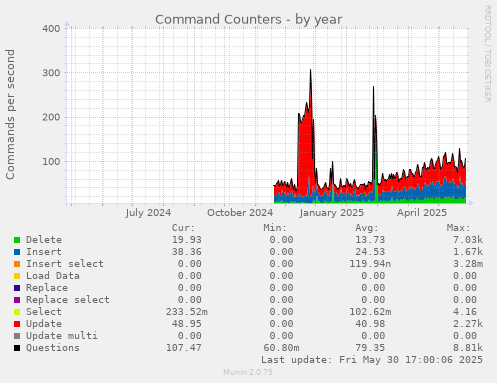Click the 100 y-axis value
The height and width of the screenshot is (383, 497).
click(x=51, y=162)
